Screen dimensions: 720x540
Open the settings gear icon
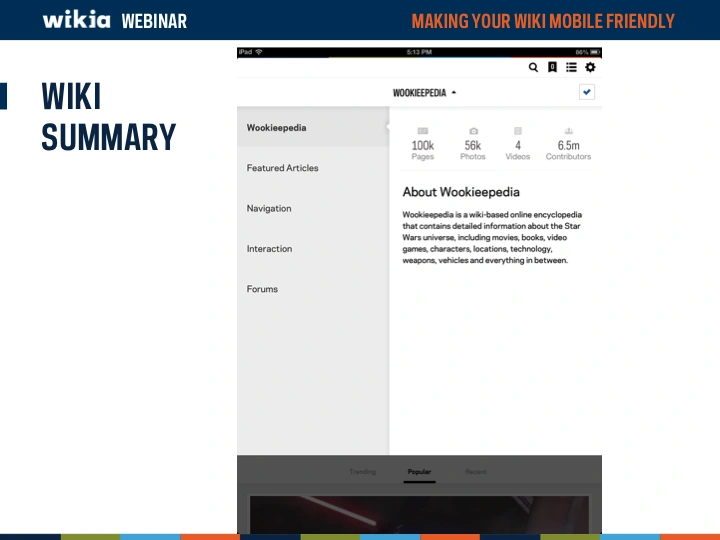pyautogui.click(x=590, y=67)
